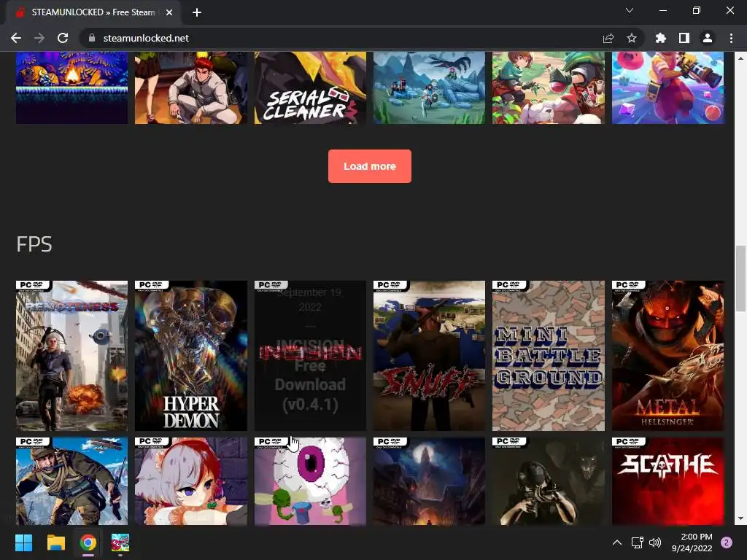
Task: Open the Snuff game cover
Action: point(429,356)
